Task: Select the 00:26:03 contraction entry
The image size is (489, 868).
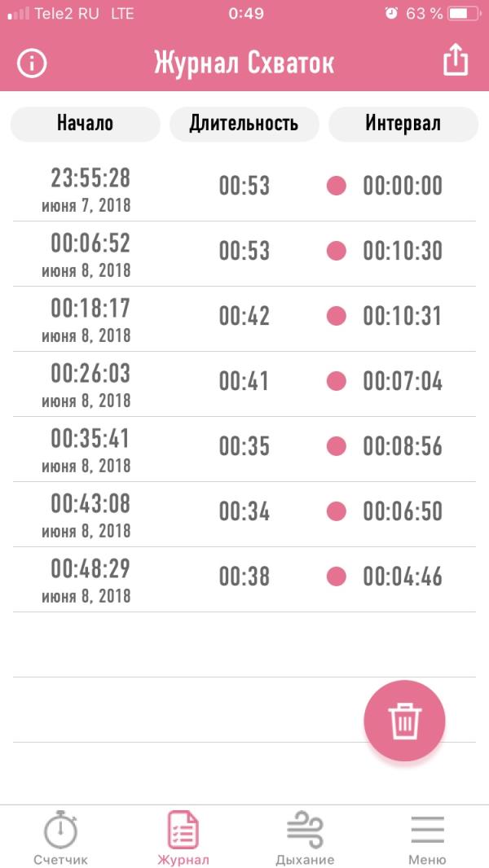Action: (x=244, y=384)
